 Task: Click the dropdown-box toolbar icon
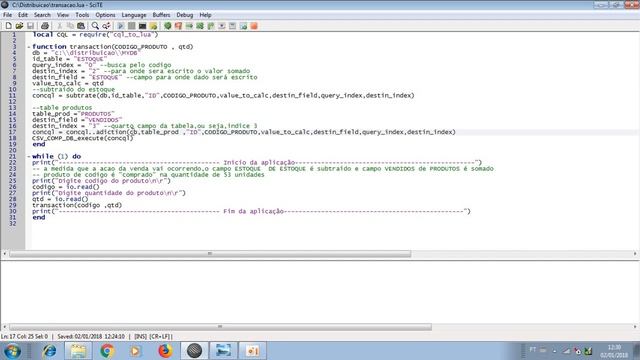[222, 26]
